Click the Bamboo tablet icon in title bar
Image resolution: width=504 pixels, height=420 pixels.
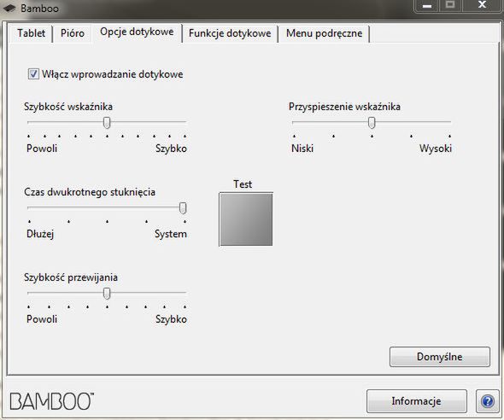pyautogui.click(x=9, y=8)
